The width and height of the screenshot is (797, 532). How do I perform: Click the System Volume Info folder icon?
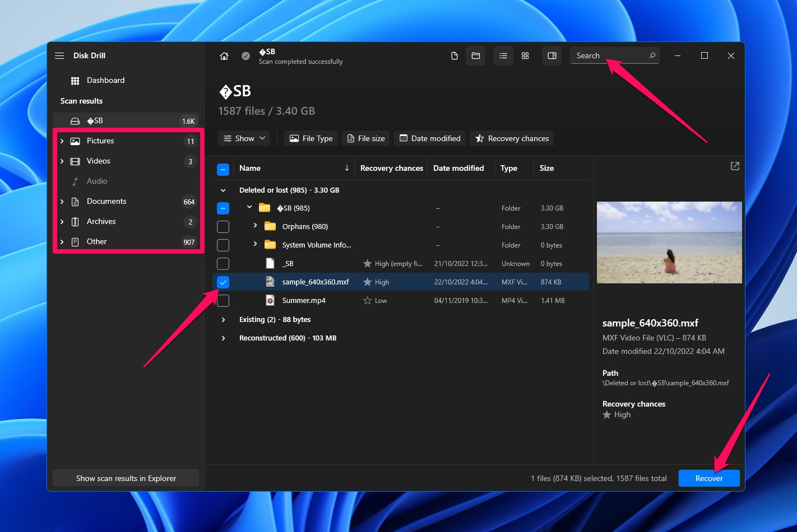pos(270,245)
